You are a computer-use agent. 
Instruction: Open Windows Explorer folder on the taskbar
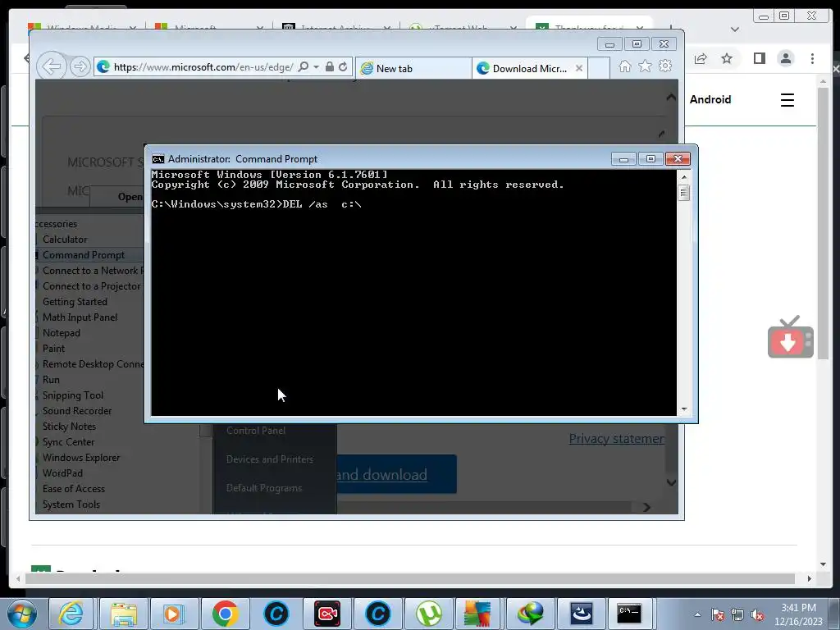(x=123, y=614)
